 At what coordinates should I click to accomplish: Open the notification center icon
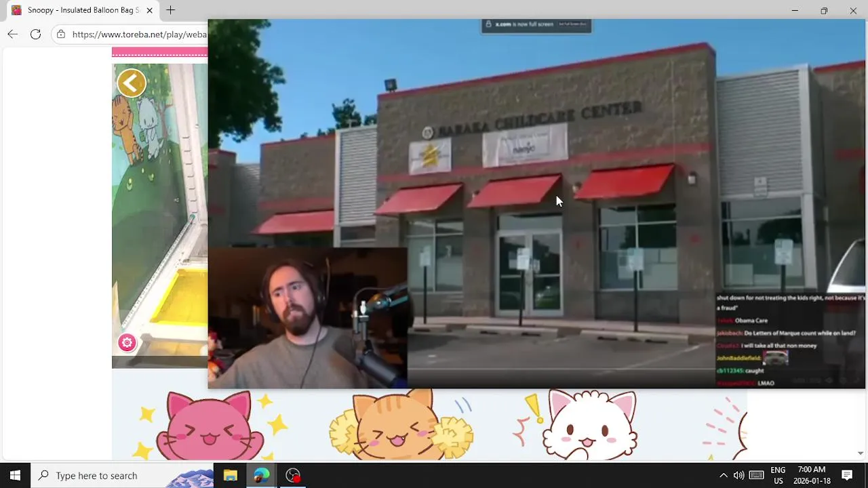click(x=847, y=475)
